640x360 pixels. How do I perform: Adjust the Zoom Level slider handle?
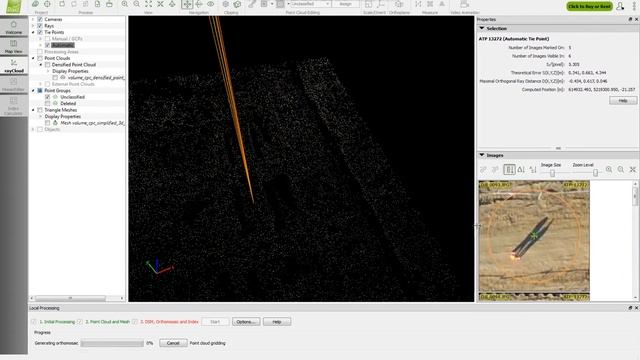[596, 173]
